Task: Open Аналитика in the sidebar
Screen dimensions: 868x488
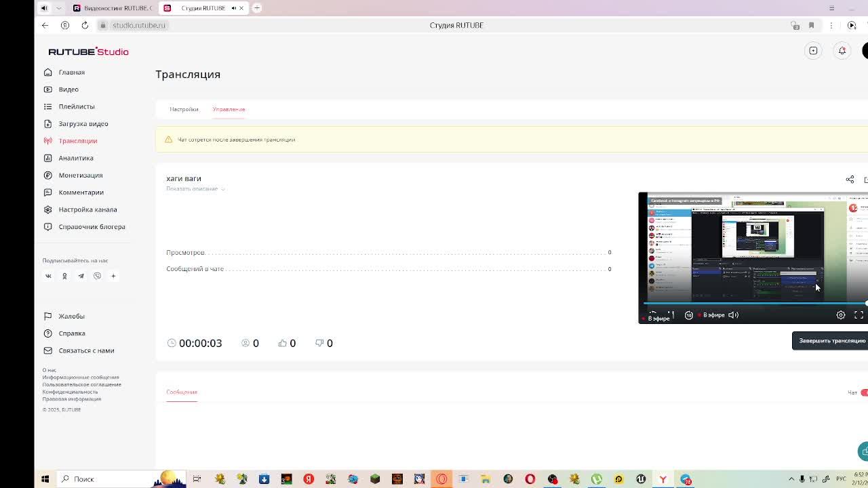Action: [76, 158]
